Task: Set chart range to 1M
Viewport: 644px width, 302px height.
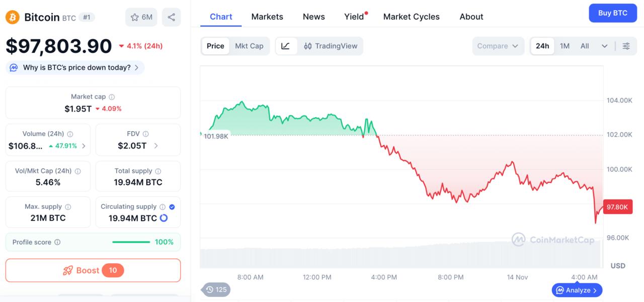Action: 565,46
